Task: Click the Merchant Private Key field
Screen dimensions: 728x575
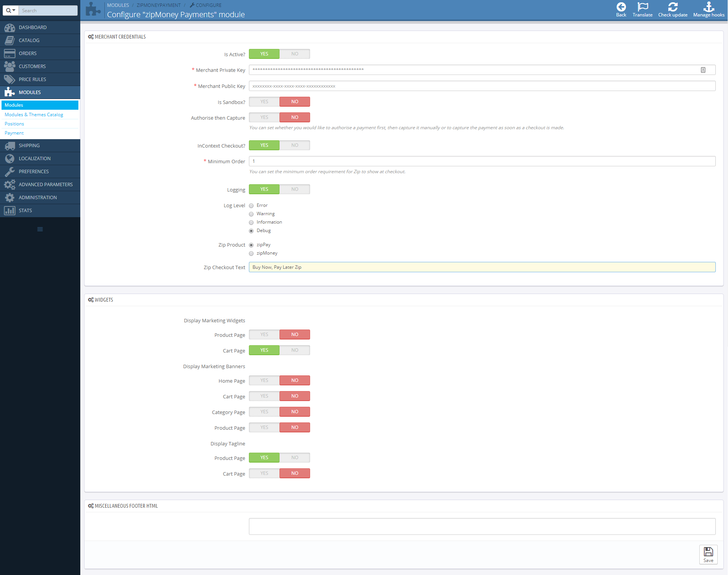Action: (482, 70)
